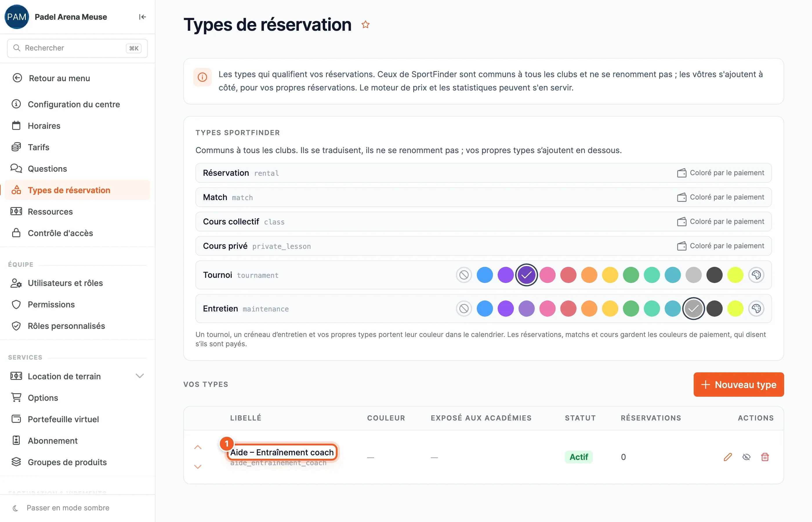This screenshot has width=812, height=522.
Task: Hide Aide – Entraînement coach via eye-slash icon
Action: pyautogui.click(x=746, y=457)
